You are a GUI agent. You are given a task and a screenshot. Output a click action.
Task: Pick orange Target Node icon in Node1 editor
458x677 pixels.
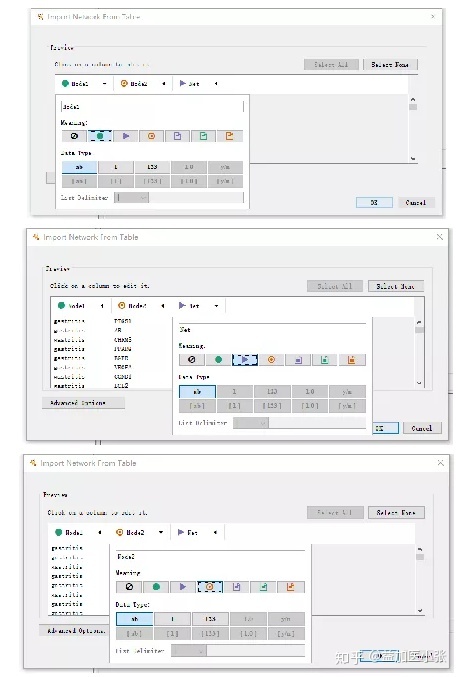pyautogui.click(x=152, y=136)
